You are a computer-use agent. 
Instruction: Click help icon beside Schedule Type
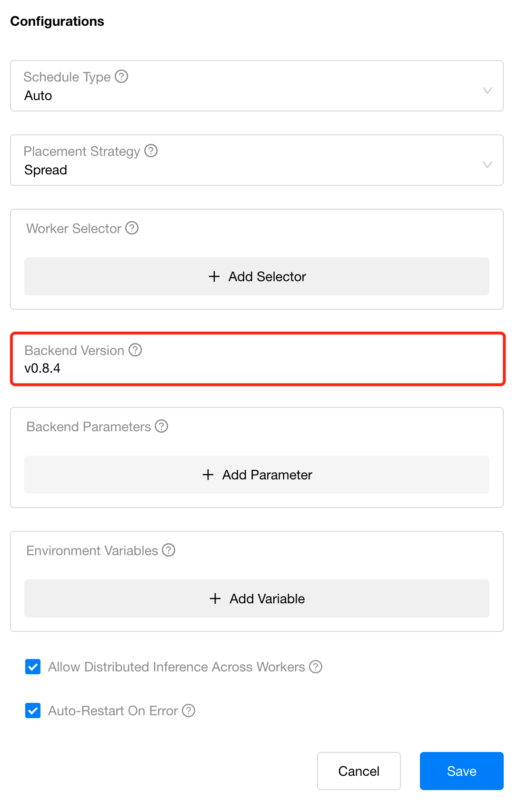pos(121,76)
